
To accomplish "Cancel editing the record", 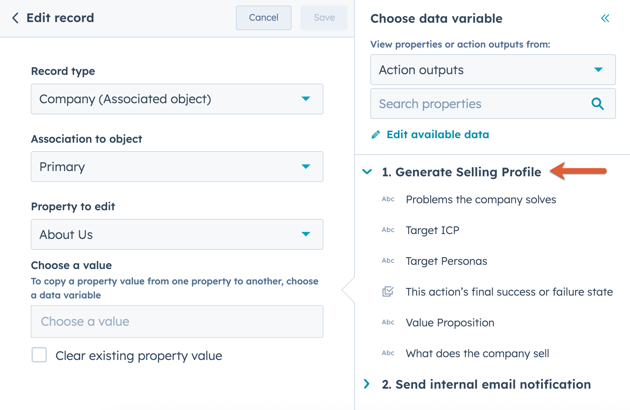I will click(x=264, y=18).
